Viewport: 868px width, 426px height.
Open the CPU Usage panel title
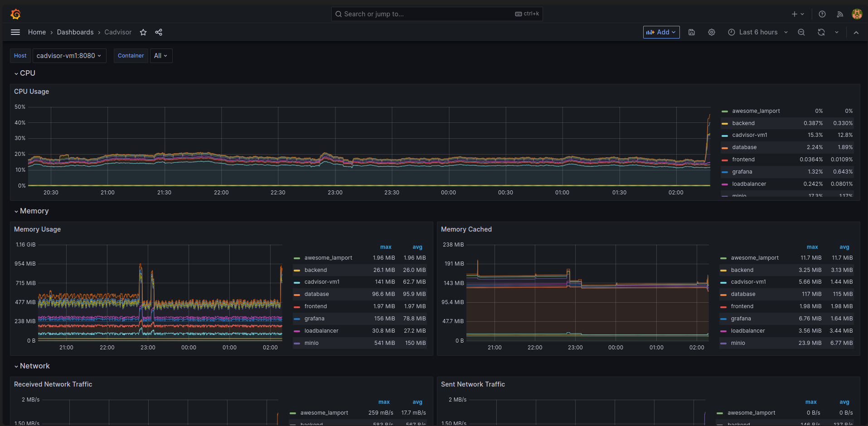point(31,92)
